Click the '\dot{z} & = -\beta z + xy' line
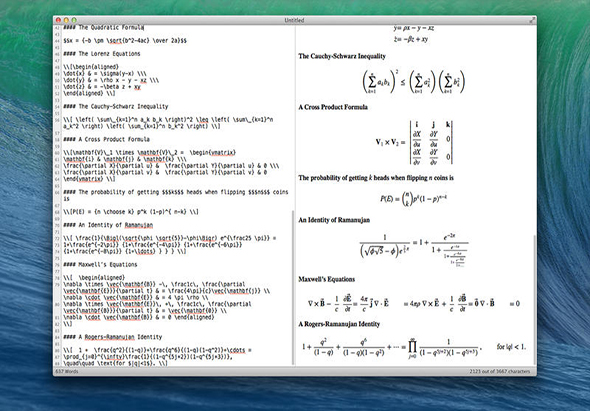Screen dimensions: 590x411 point(102,87)
